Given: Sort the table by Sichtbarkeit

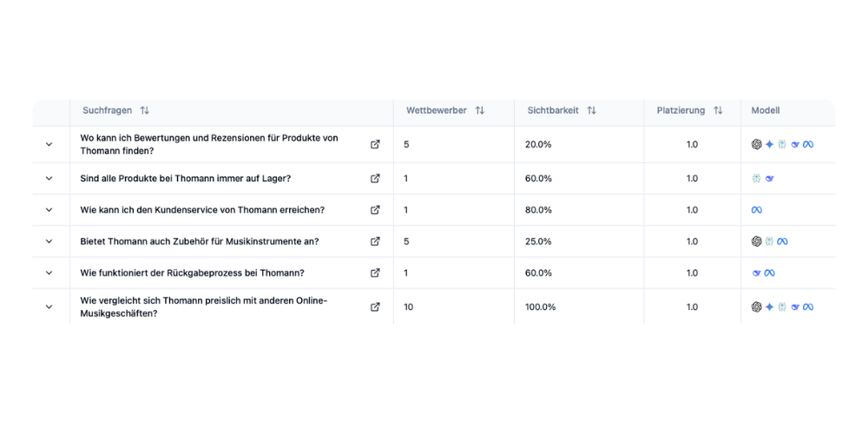Looking at the screenshot, I should click(x=591, y=111).
